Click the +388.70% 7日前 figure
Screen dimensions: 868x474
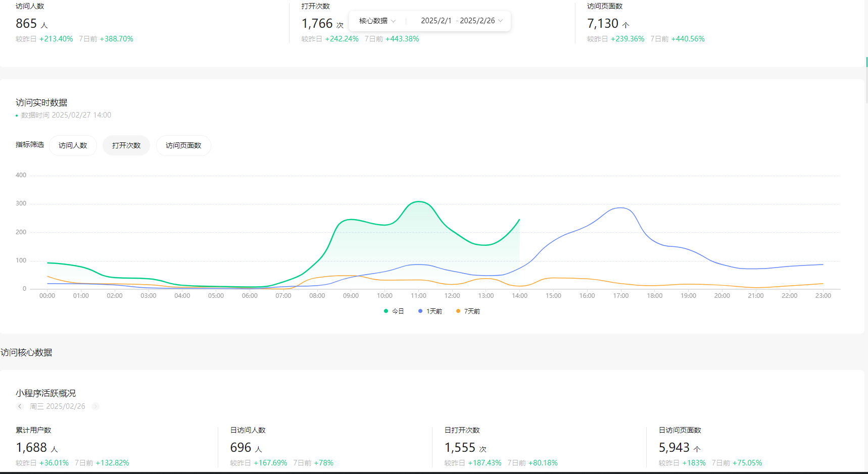[x=117, y=39]
